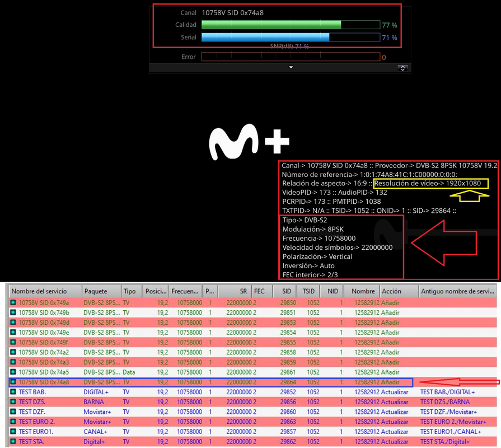Click the service icon of row TEST STA.
This screenshot has width=501, height=448.
(13, 441)
